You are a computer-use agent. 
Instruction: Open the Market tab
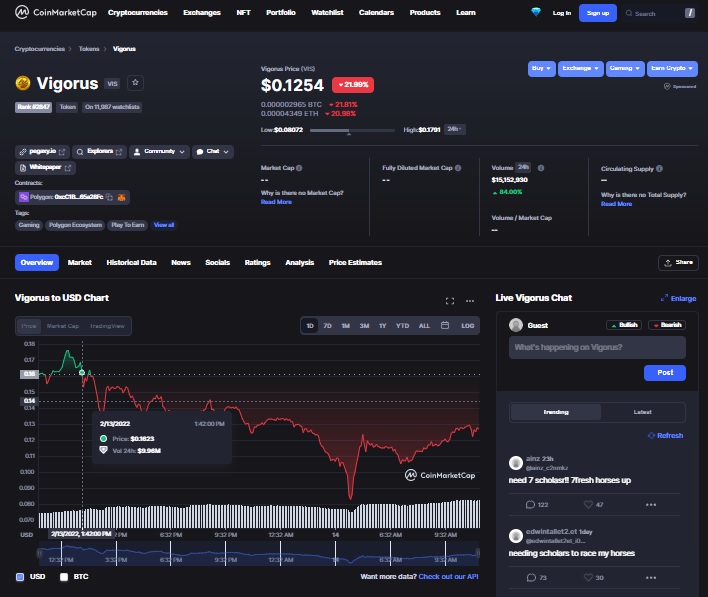(79, 262)
